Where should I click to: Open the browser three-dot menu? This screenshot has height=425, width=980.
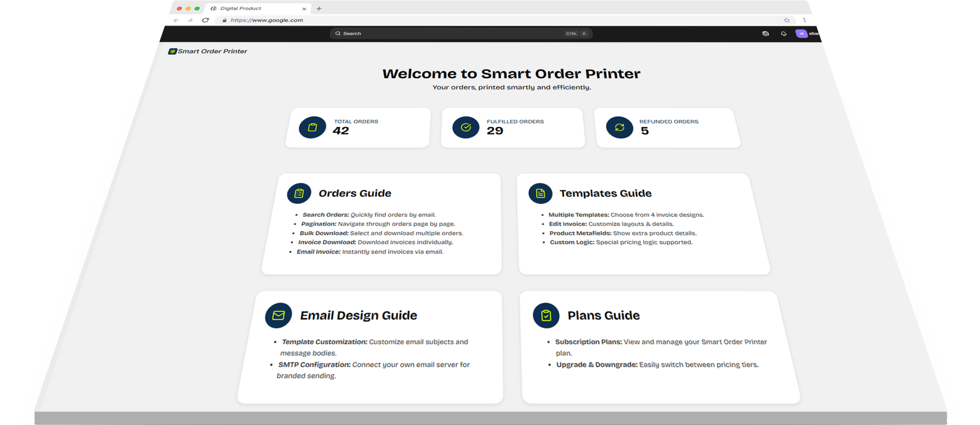804,20
